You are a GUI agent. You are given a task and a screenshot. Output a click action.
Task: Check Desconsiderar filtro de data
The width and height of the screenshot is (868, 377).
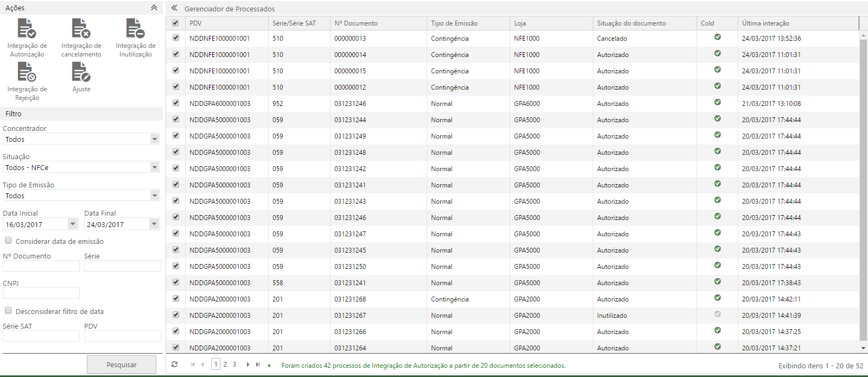click(x=8, y=311)
